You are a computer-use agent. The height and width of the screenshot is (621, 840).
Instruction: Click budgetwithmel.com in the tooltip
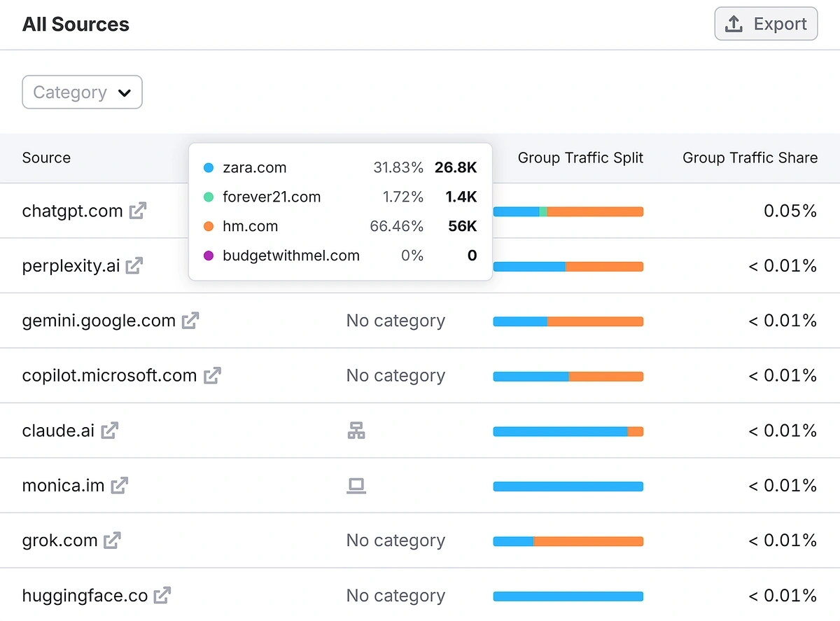click(291, 256)
